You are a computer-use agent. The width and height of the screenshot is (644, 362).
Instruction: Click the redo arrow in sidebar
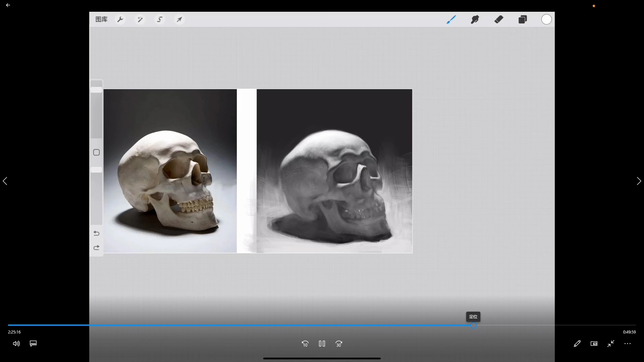coord(96,248)
